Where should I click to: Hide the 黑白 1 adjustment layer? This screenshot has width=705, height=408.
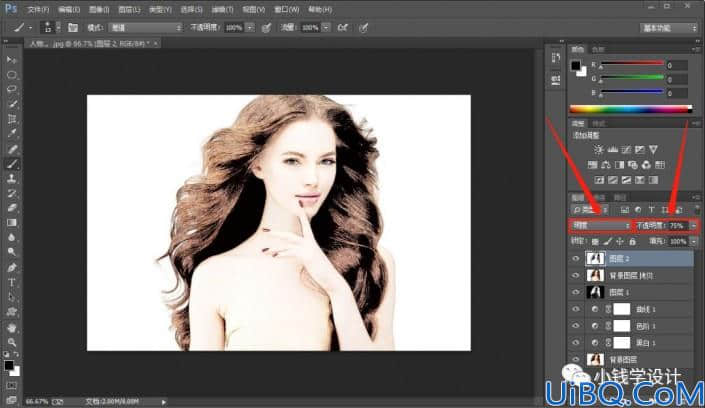(576, 342)
